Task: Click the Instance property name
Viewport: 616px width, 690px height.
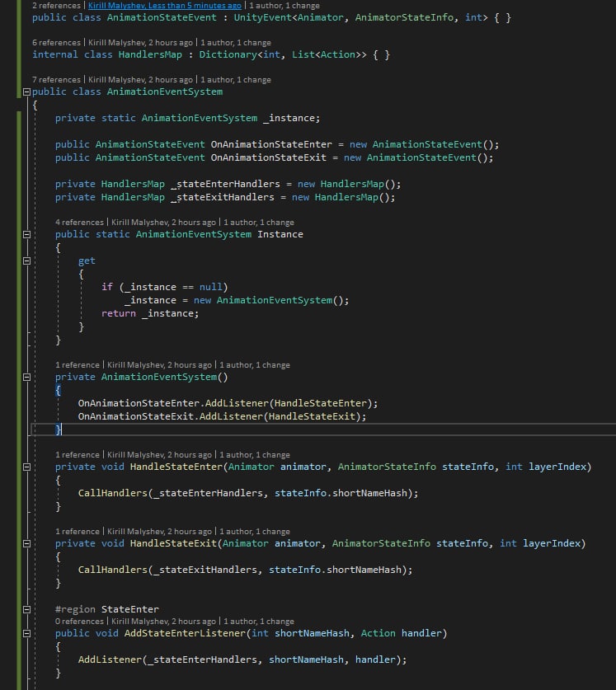Action: tap(280, 234)
